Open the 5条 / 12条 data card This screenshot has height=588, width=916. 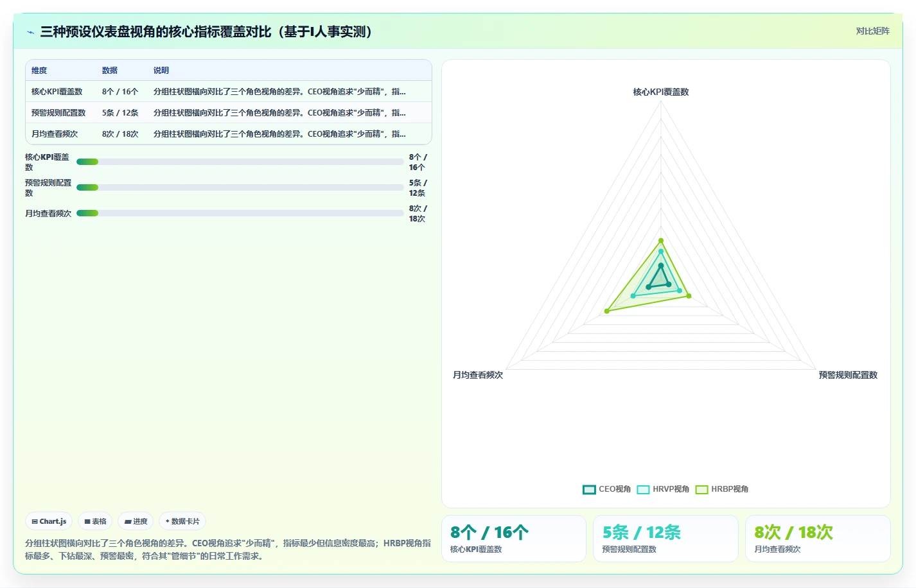[665, 539]
